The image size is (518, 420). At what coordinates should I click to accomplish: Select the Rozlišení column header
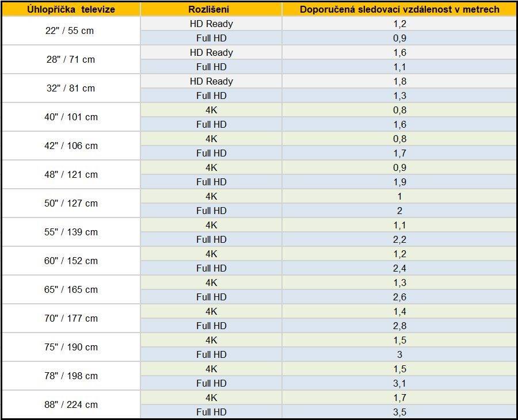tap(211, 9)
